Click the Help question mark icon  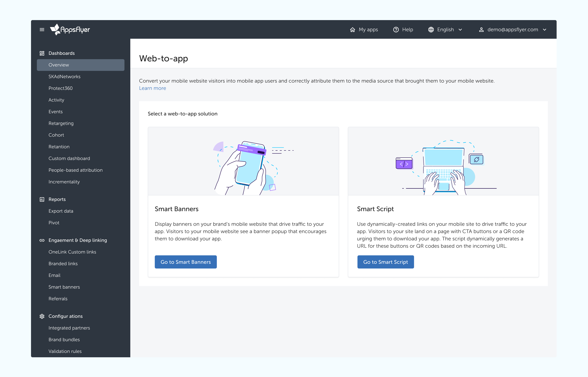coord(396,30)
